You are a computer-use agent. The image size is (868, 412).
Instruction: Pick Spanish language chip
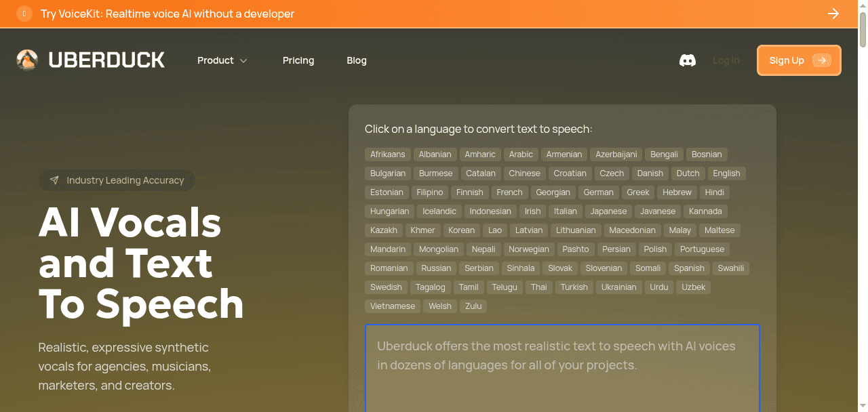[x=690, y=268]
